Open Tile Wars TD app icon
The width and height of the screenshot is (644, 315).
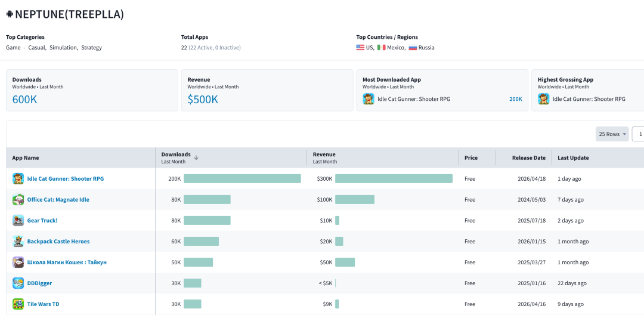[x=18, y=304]
